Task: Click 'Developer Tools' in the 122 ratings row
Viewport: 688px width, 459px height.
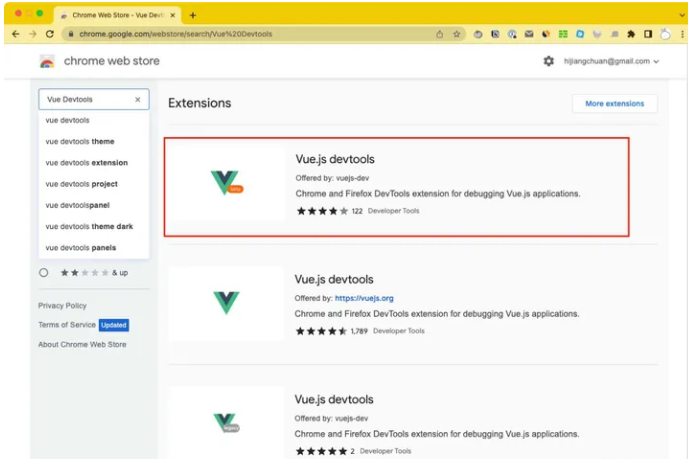Action: [394, 211]
